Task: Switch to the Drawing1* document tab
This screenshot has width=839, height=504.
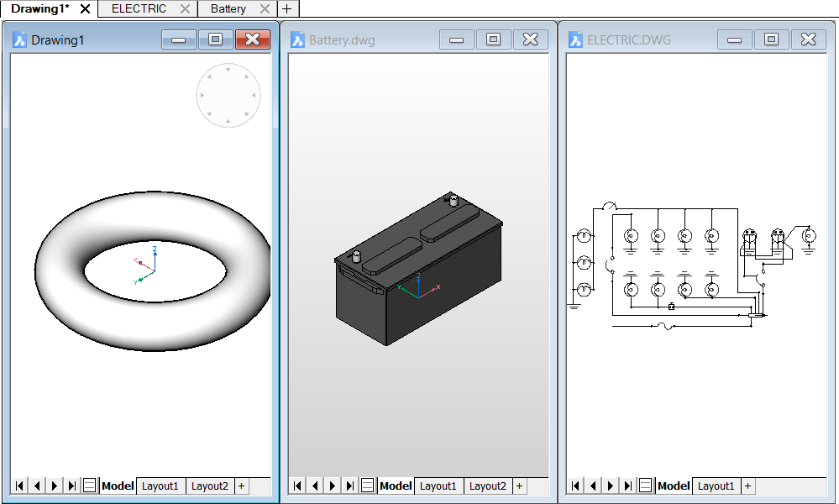Action: pyautogui.click(x=40, y=8)
